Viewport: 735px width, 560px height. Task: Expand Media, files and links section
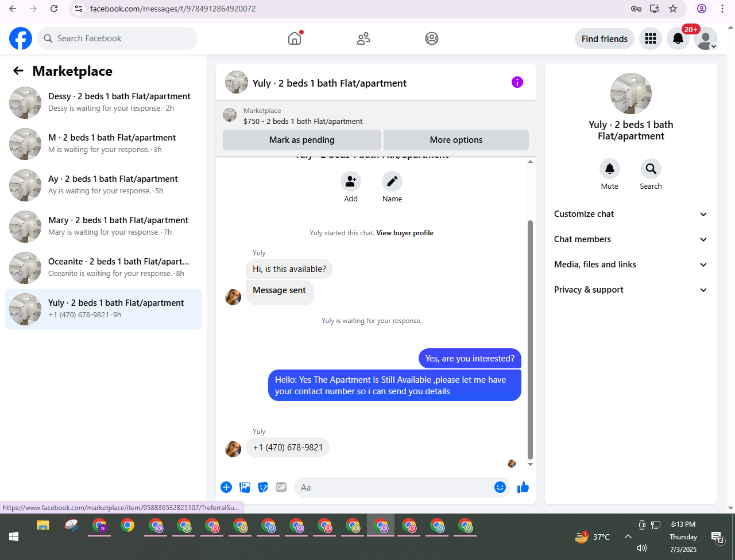631,265
